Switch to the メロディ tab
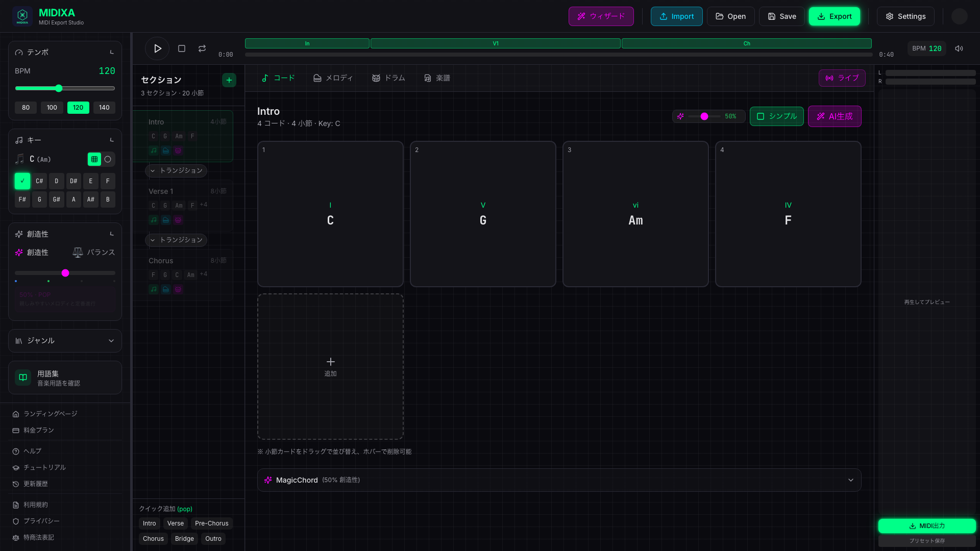 tap(333, 78)
